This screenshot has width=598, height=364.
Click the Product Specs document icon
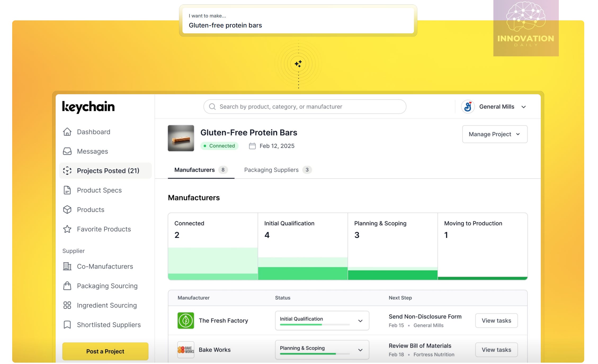pyautogui.click(x=67, y=190)
